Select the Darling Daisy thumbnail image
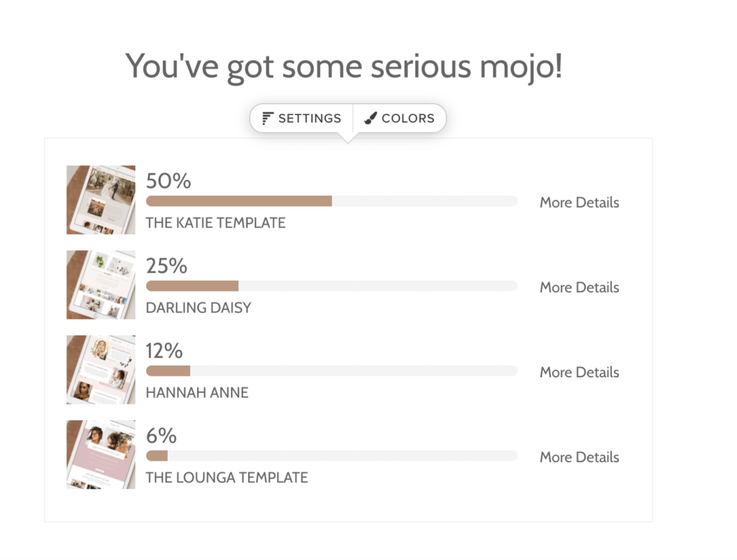The width and height of the screenshot is (737, 560). [101, 285]
